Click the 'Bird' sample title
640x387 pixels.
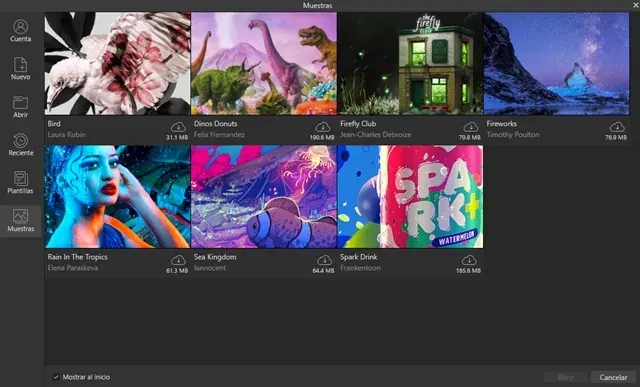pyautogui.click(x=54, y=124)
